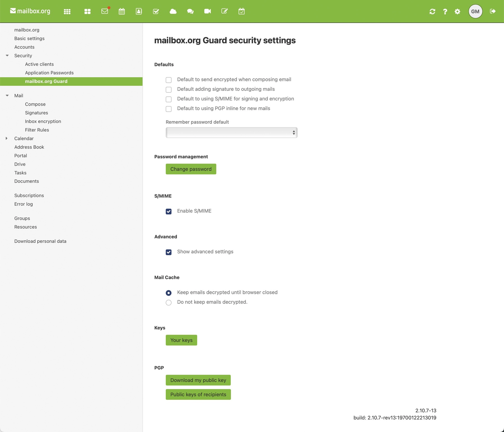This screenshot has width=504, height=432.
Task: Collapse the Security section arrow
Action: coord(7,55)
